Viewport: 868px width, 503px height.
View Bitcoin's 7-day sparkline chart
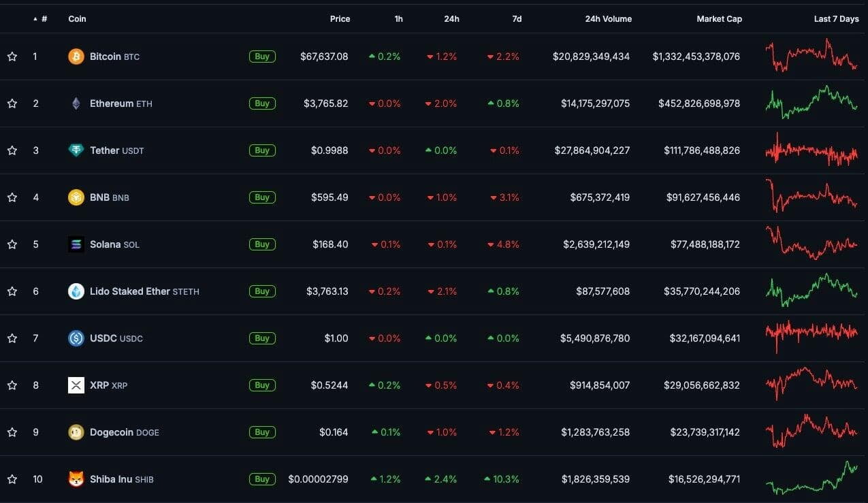(x=811, y=55)
